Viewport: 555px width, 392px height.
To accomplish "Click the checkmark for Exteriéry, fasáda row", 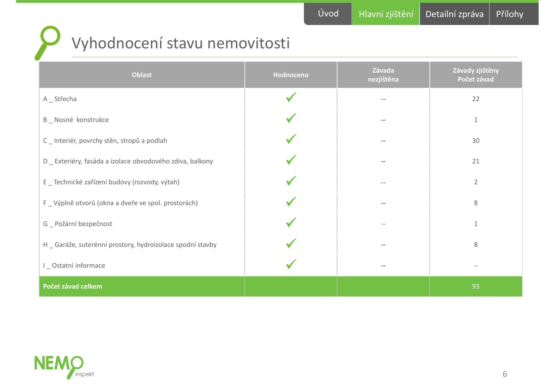I will point(291,160).
